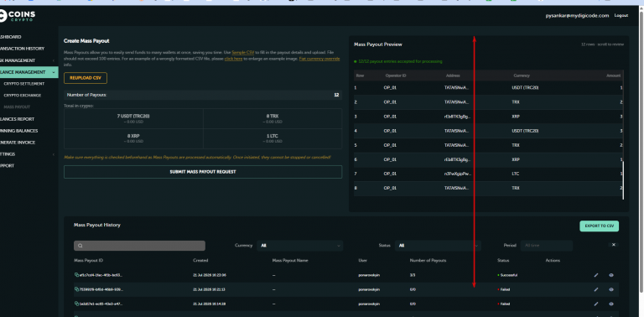This screenshot has width=644, height=317.
Task: Select Crypto Exchange submenu item
Action: point(22,96)
